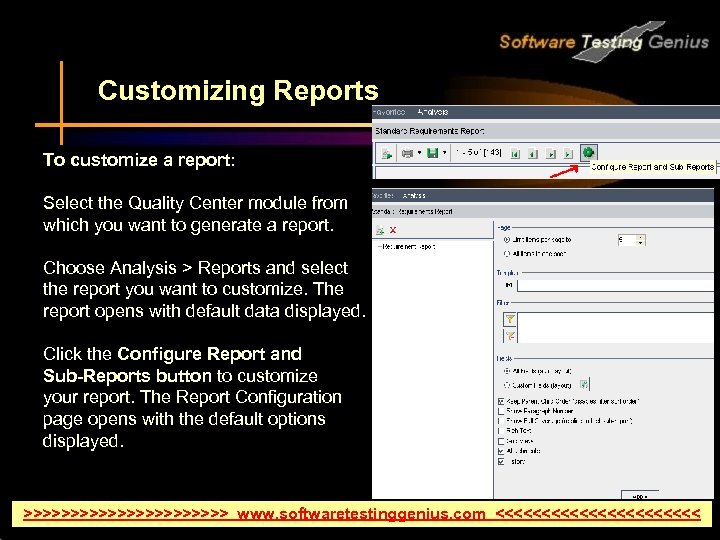Viewport: 720px width, 540px height.
Task: Click inside the Template text field
Action: [x=618, y=286]
